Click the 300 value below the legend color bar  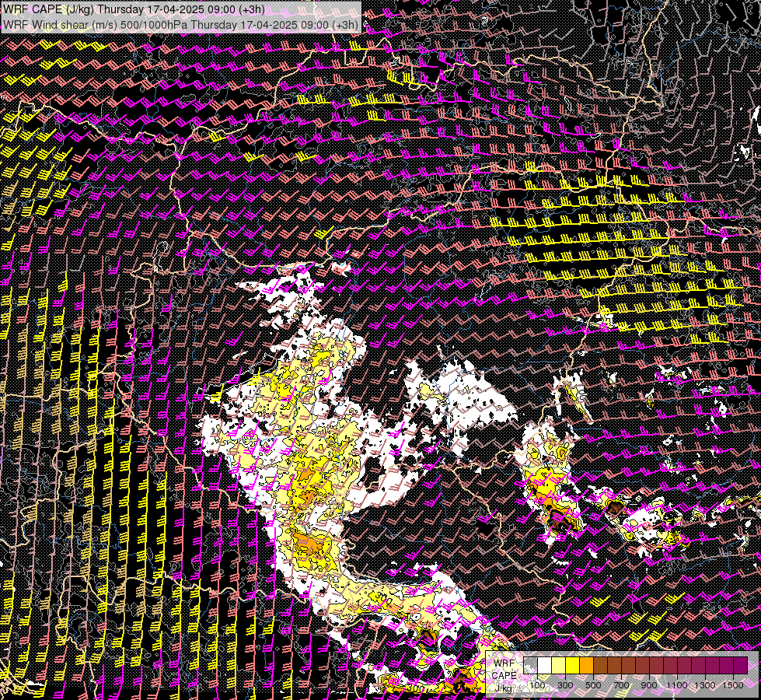tap(565, 685)
